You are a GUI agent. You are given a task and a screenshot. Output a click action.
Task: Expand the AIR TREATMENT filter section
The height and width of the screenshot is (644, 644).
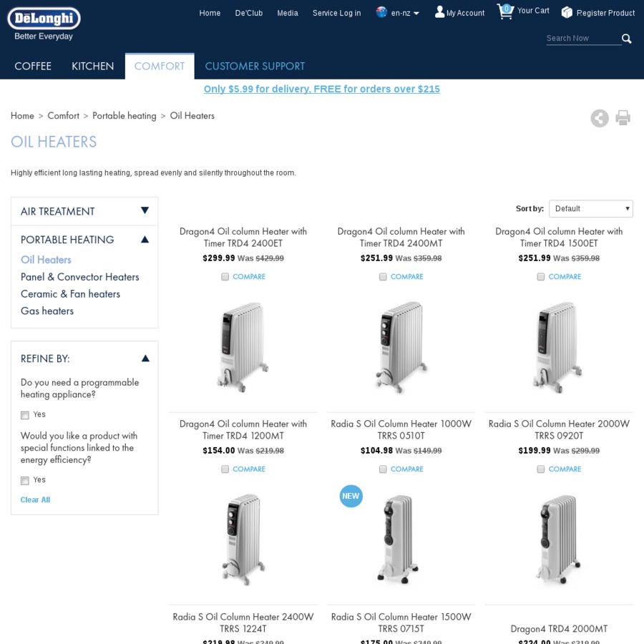coord(145,210)
